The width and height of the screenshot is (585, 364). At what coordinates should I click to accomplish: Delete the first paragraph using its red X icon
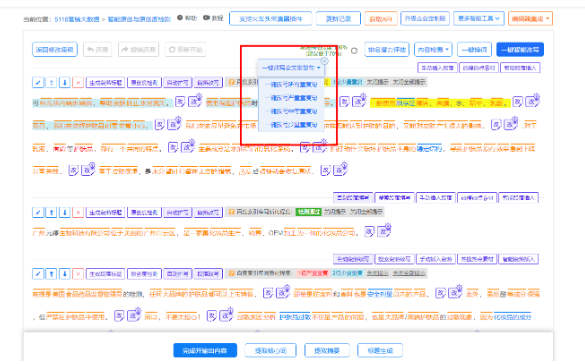pyautogui.click(x=78, y=82)
